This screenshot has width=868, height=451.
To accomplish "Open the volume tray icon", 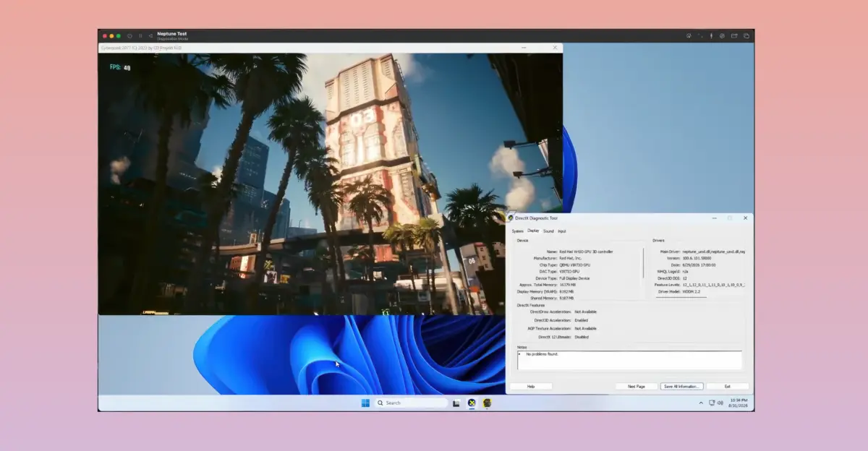I will (x=721, y=403).
